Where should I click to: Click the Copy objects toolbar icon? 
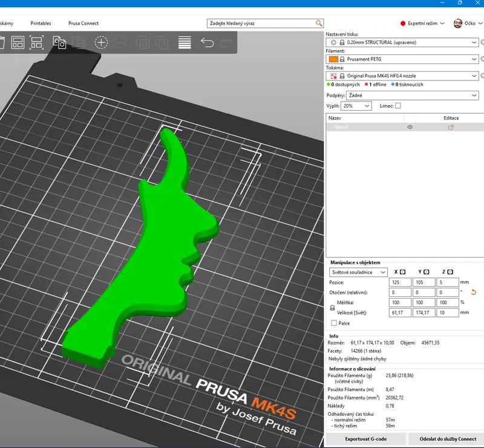click(59, 42)
